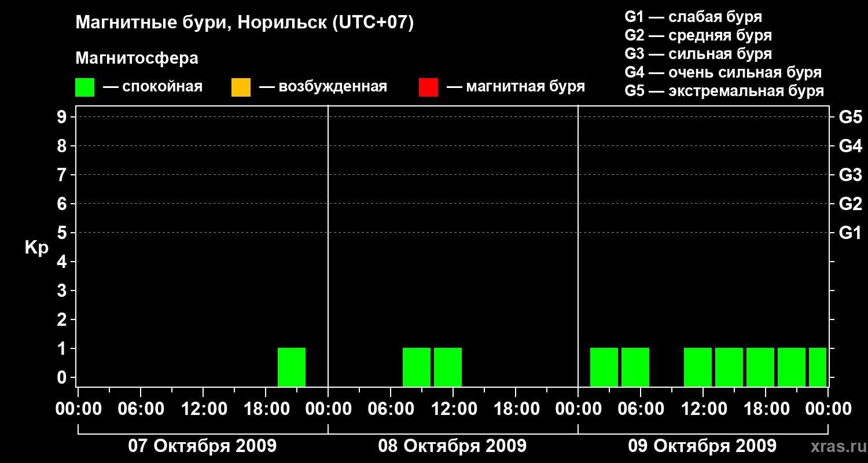Click the '12:00' tick label under 09 Октября
This screenshot has height=463, width=868.
click(703, 409)
